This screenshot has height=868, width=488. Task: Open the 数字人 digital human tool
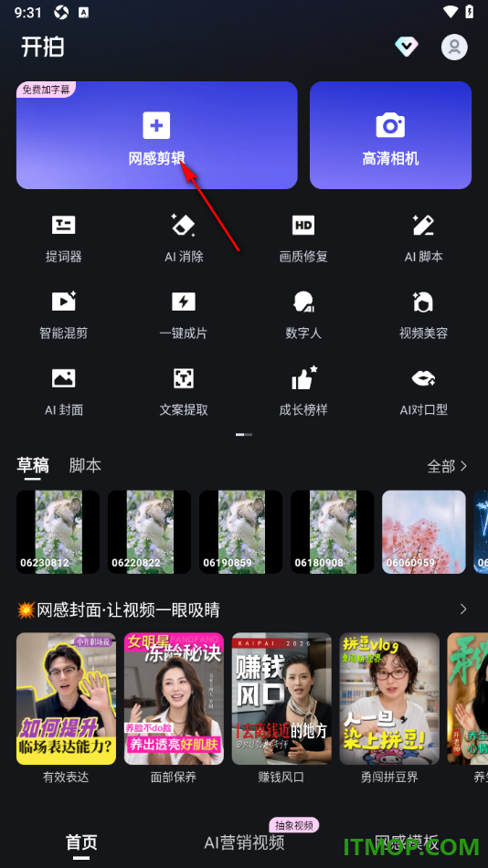303,315
